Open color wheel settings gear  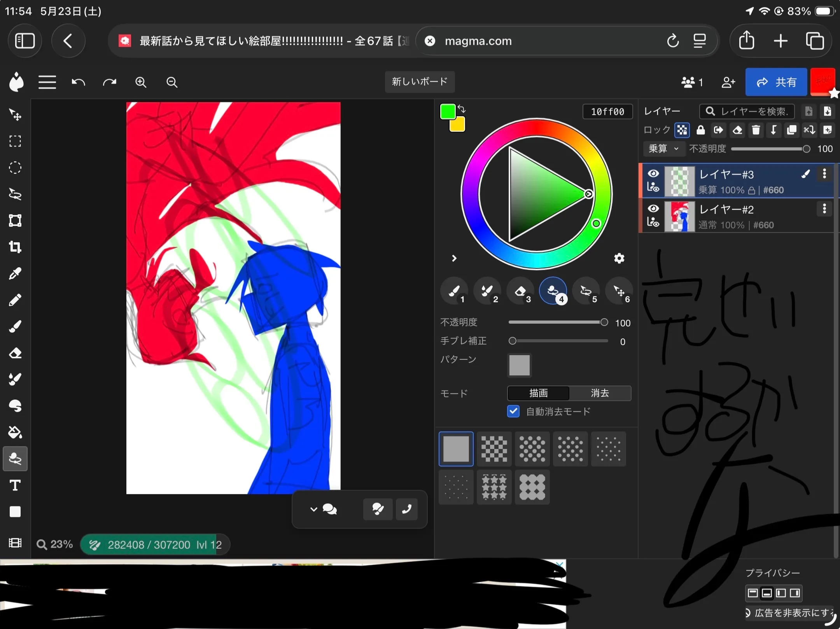[619, 258]
